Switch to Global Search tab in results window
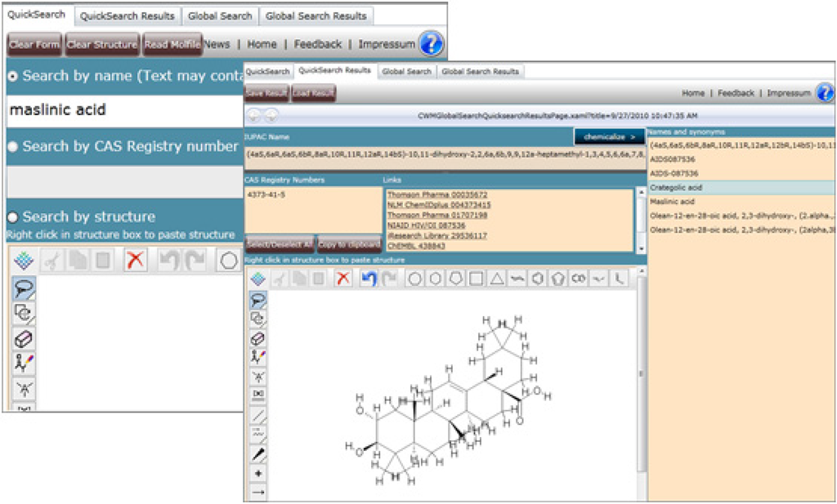This screenshot has width=837, height=504. [406, 72]
